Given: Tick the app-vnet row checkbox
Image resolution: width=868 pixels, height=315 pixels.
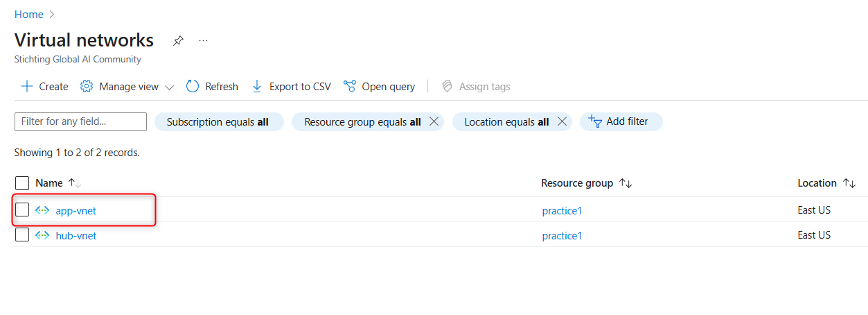Looking at the screenshot, I should point(22,210).
